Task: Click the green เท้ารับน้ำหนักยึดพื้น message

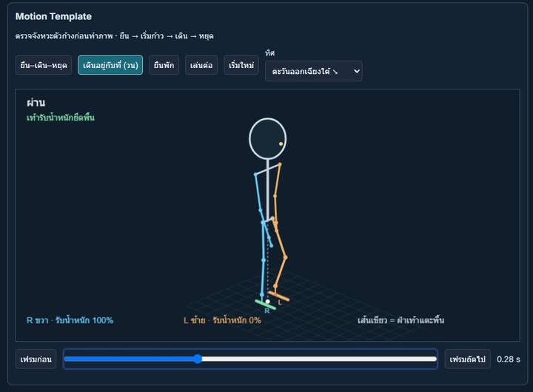Action: click(x=61, y=118)
